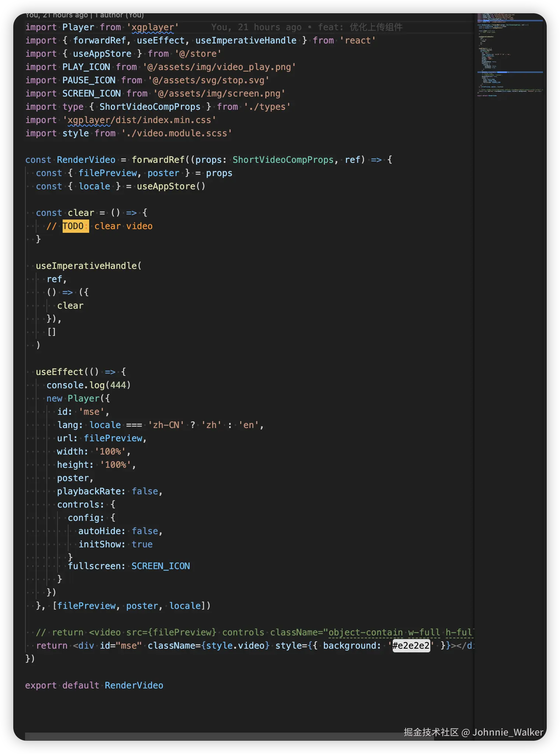Click the './types' import path
Screen dimensions: 560x754
click(x=267, y=107)
